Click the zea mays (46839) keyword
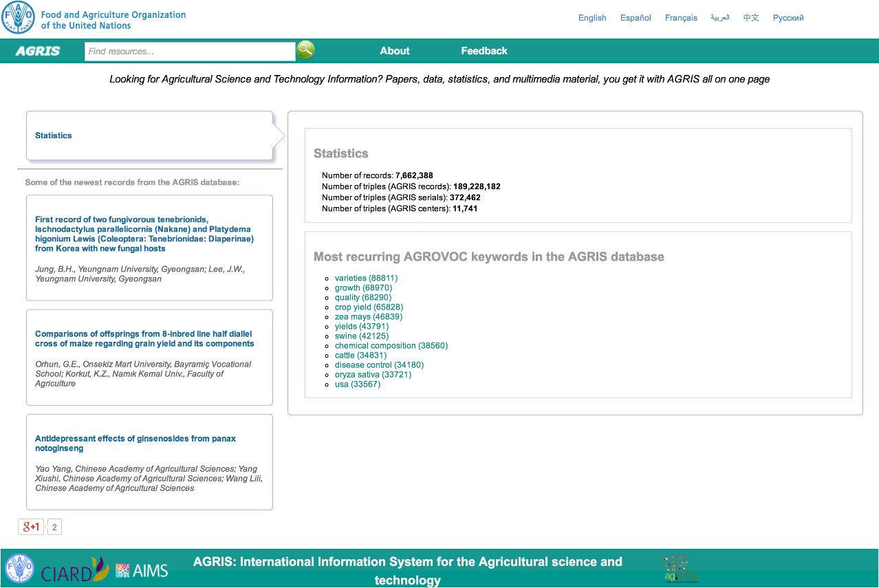Screen dimensions: 879x588 click(369, 317)
